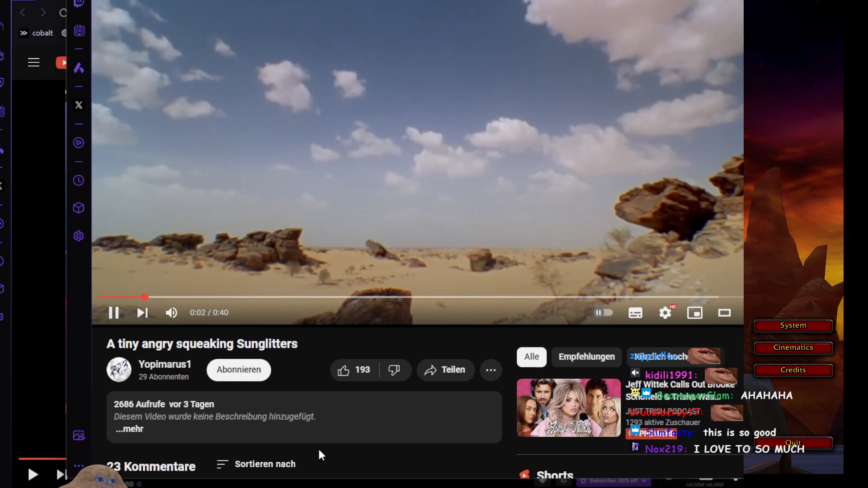Dislike the video with thumbs down
Screen dimensions: 868x488
(394, 370)
